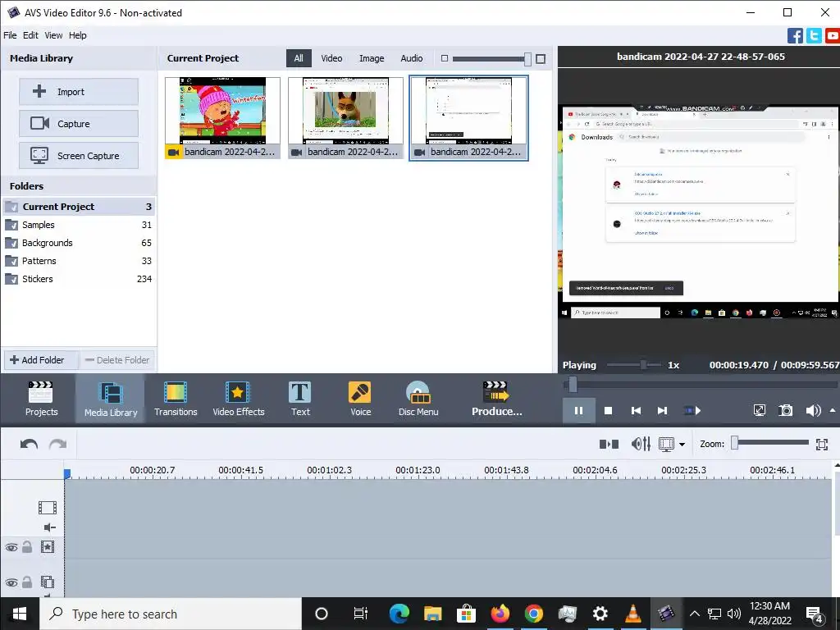The width and height of the screenshot is (840, 630).
Task: Select the dog video thumbnail
Action: [x=345, y=118]
